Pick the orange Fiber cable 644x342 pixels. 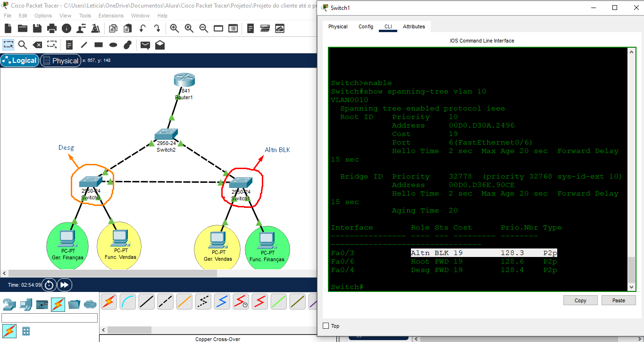(184, 301)
